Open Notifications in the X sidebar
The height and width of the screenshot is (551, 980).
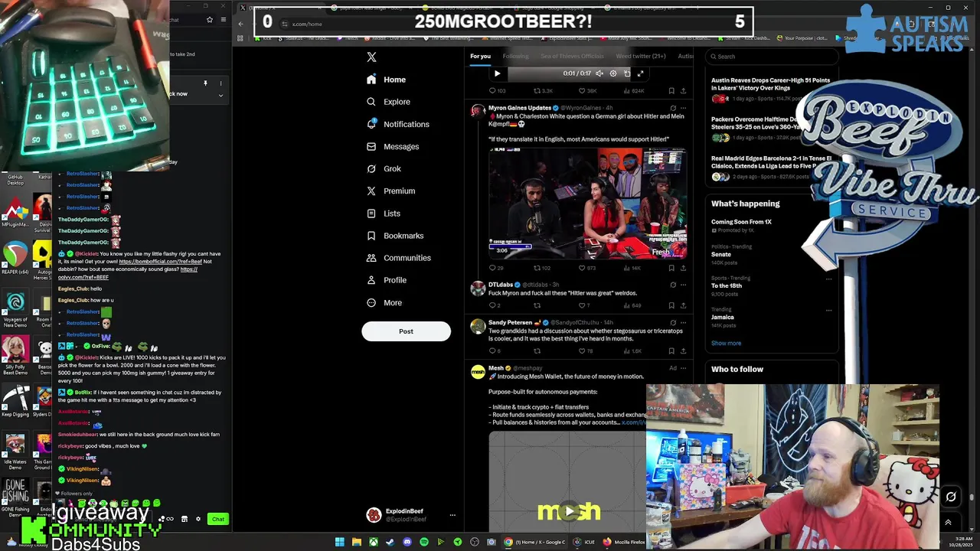397,124
